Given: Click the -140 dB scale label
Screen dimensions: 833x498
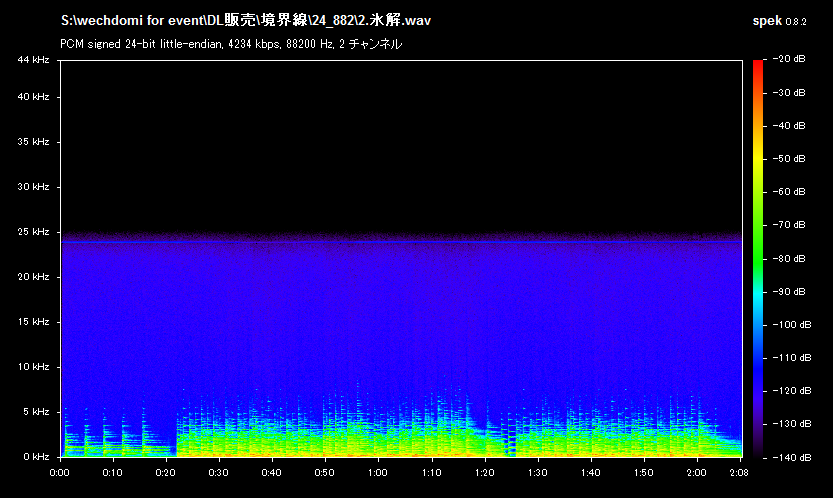Looking at the screenshot, I should 792,458.
